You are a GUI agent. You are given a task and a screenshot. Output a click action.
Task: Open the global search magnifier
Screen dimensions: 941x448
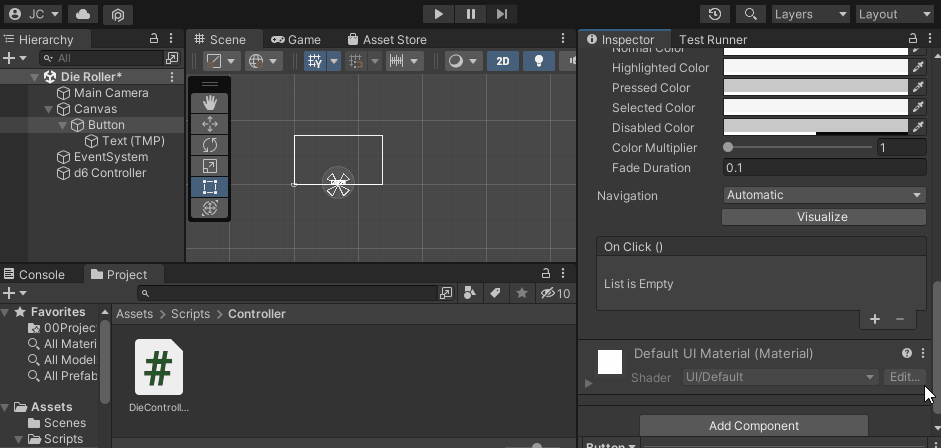pos(750,14)
